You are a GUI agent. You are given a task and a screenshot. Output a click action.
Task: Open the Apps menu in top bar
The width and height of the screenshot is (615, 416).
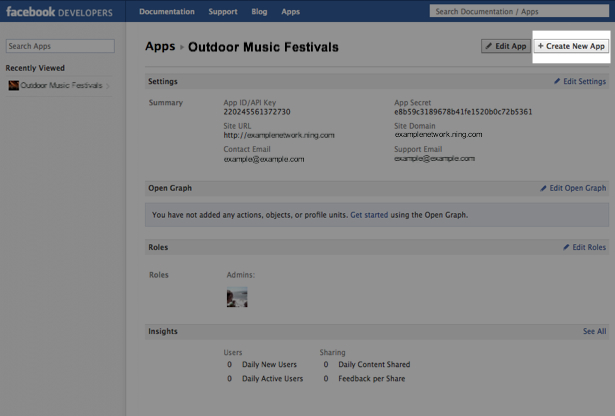tap(290, 12)
